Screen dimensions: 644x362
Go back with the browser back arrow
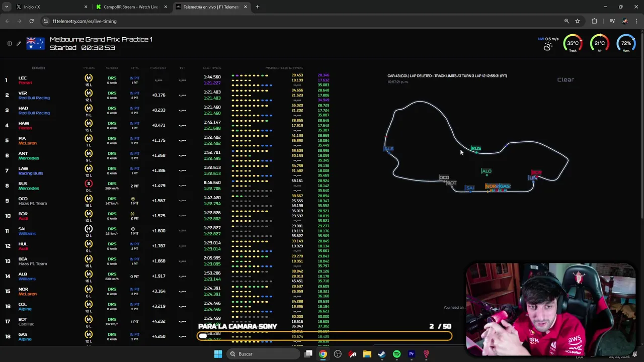(x=7, y=21)
